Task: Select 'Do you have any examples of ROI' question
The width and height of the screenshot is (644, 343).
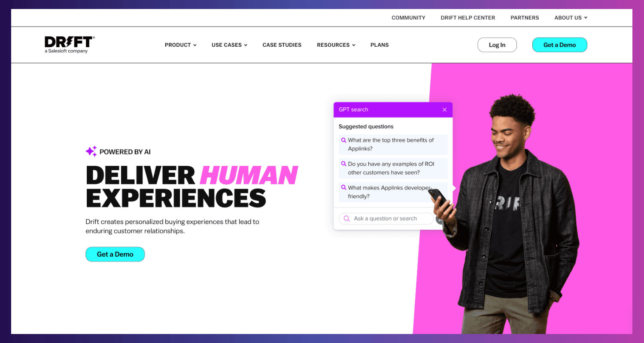Action: [393, 168]
